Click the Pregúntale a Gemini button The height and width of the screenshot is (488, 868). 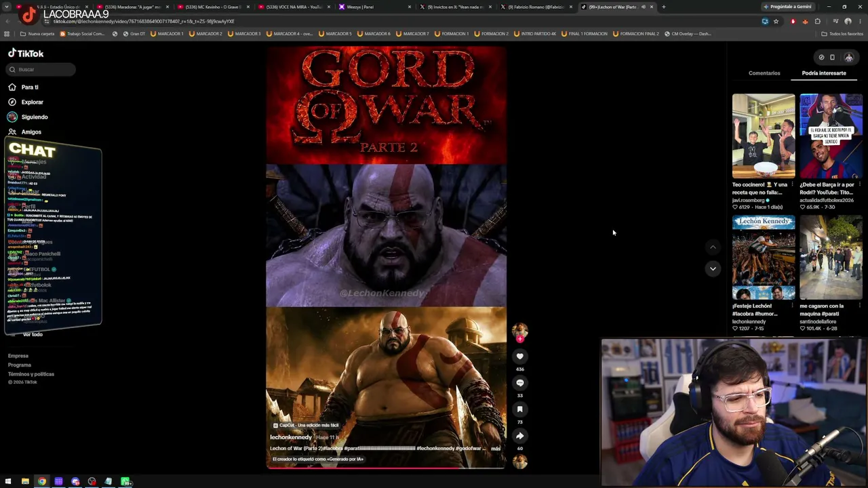[787, 7]
